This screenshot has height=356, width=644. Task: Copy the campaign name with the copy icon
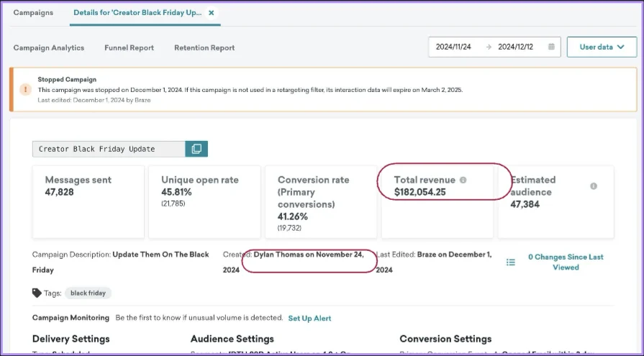pyautogui.click(x=196, y=149)
